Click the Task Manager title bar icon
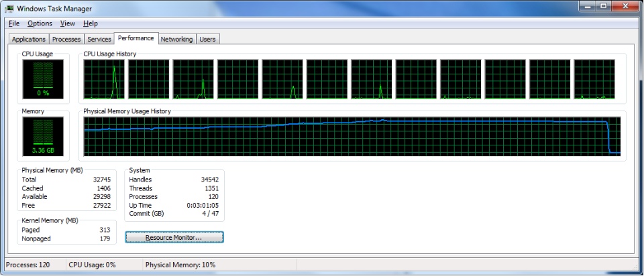Viewport: 644px width, 276px height. pos(10,8)
